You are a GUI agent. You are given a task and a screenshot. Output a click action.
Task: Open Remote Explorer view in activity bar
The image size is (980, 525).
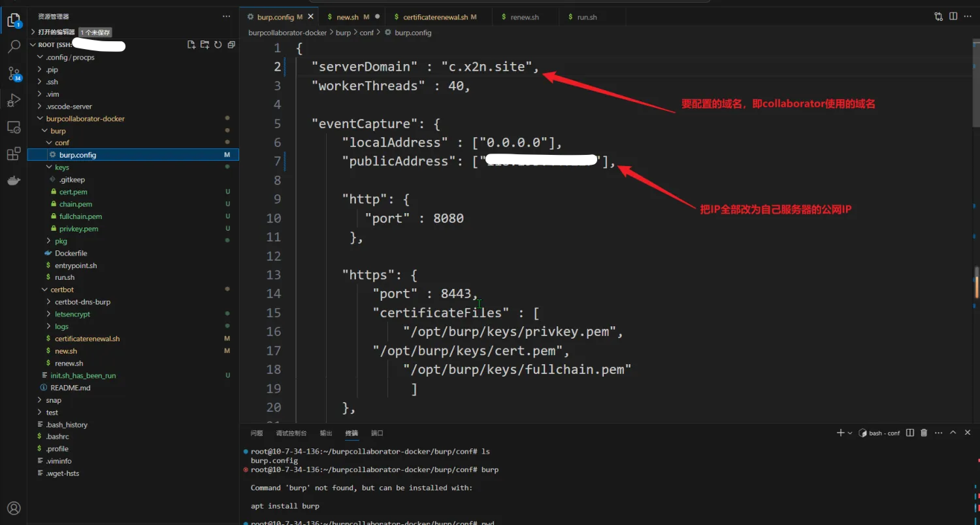point(14,127)
